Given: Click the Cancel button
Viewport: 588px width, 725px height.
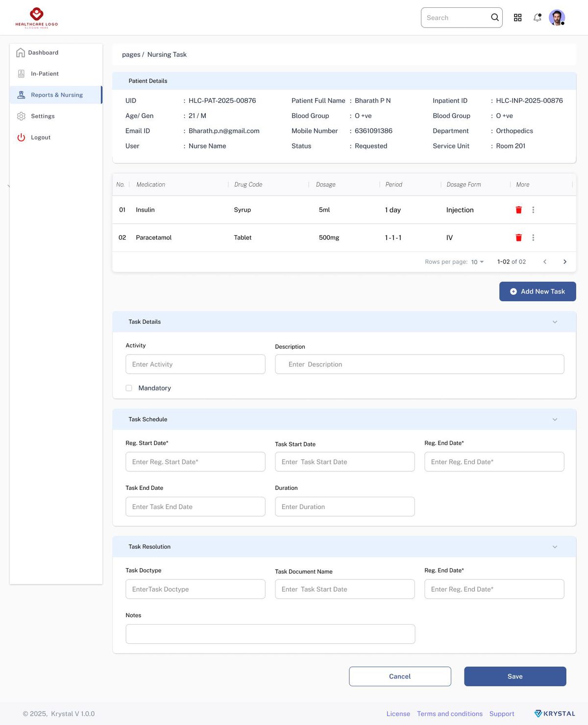Looking at the screenshot, I should tap(400, 677).
